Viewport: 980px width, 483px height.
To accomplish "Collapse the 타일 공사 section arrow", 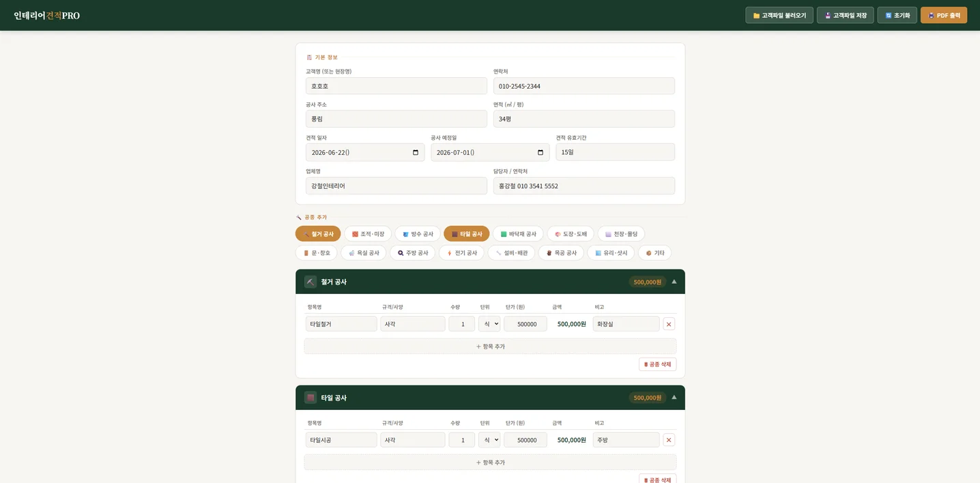I will [674, 398].
